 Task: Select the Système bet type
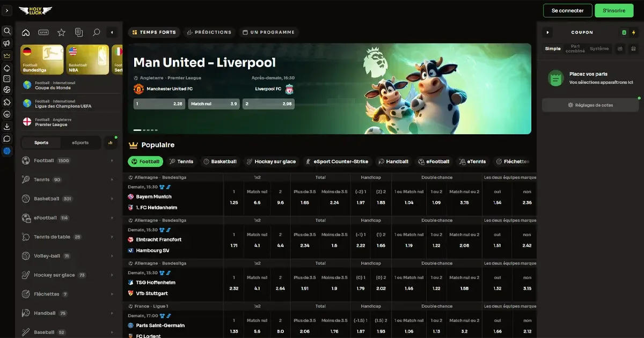(599, 48)
